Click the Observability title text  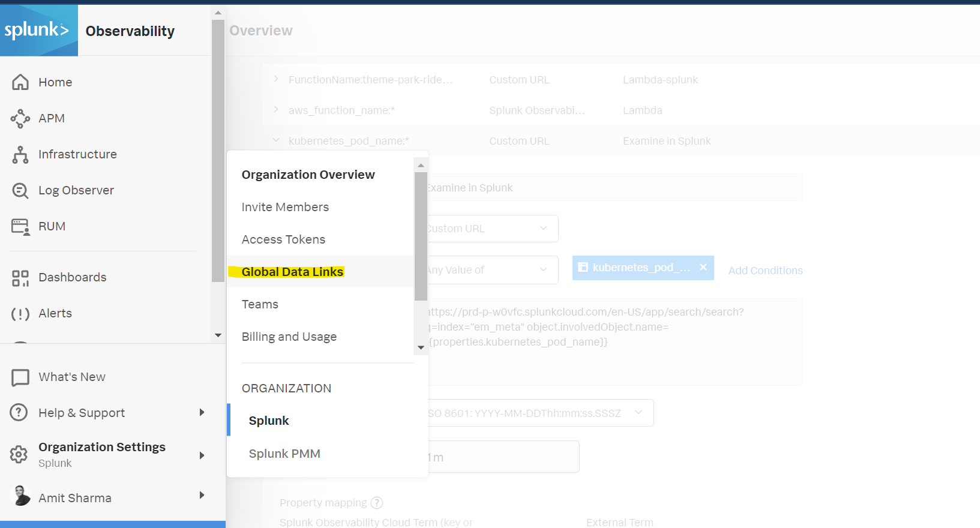tap(130, 31)
